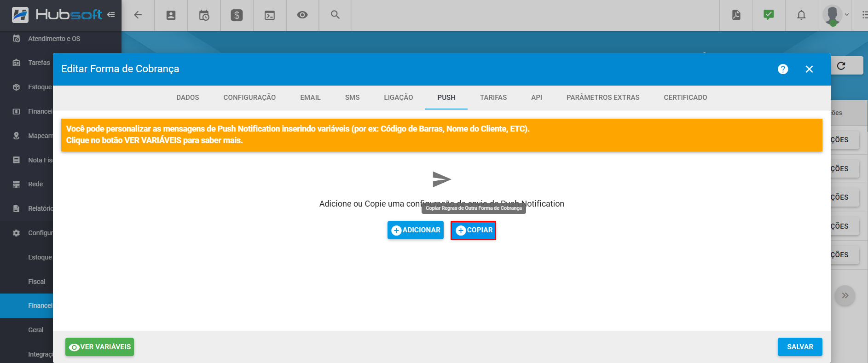This screenshot has width=868, height=363.
Task: Select highlighted Financeiro submenu item
Action: (x=26, y=305)
